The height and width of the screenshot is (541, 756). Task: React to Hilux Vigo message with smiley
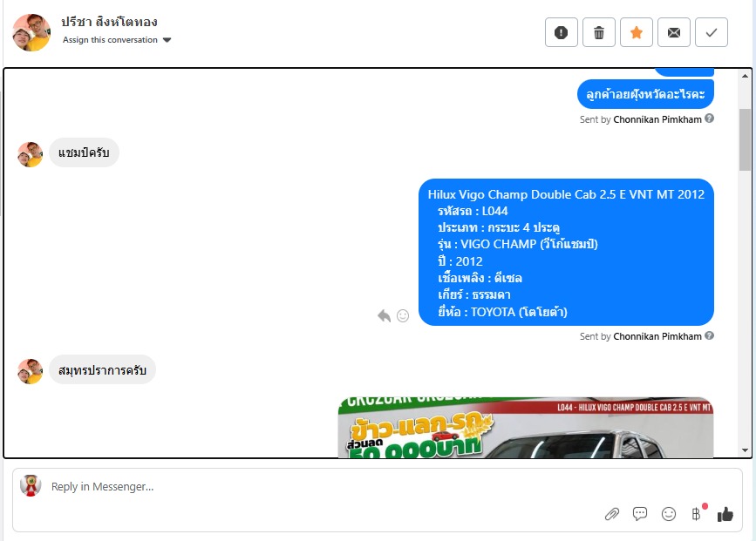point(403,315)
